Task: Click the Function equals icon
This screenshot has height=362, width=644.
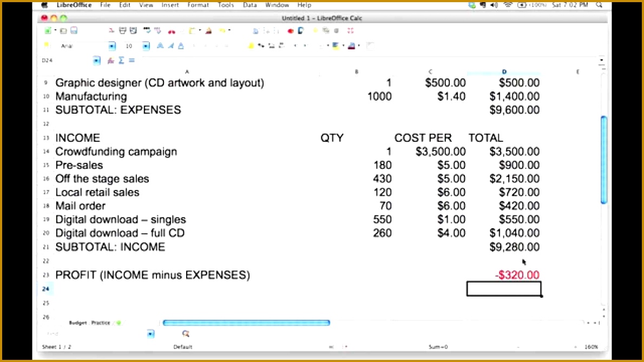Action: (132, 61)
